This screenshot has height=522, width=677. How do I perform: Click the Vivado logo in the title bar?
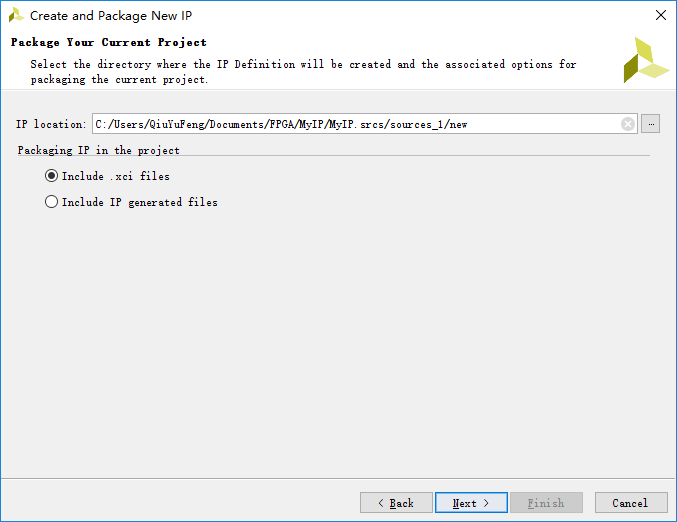point(16,16)
